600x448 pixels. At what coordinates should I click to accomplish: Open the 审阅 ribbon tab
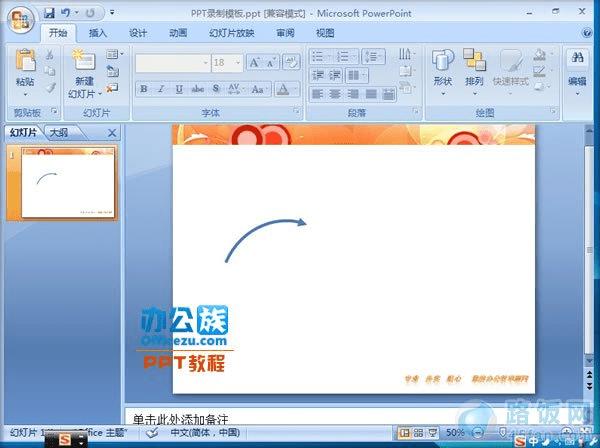(285, 33)
